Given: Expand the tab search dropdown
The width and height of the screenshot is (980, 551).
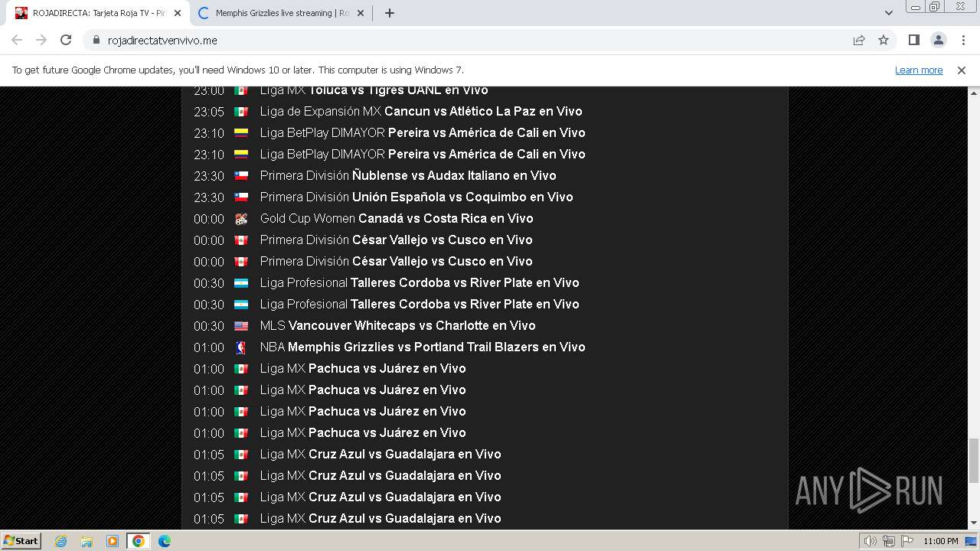Looking at the screenshot, I should pos(888,13).
